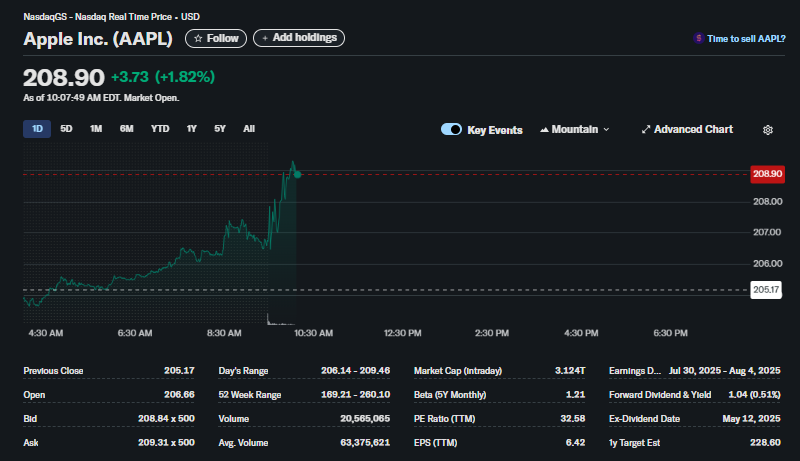Click the Market Cap (intraday) label
Screen dimensions: 800x461
pyautogui.click(x=458, y=371)
